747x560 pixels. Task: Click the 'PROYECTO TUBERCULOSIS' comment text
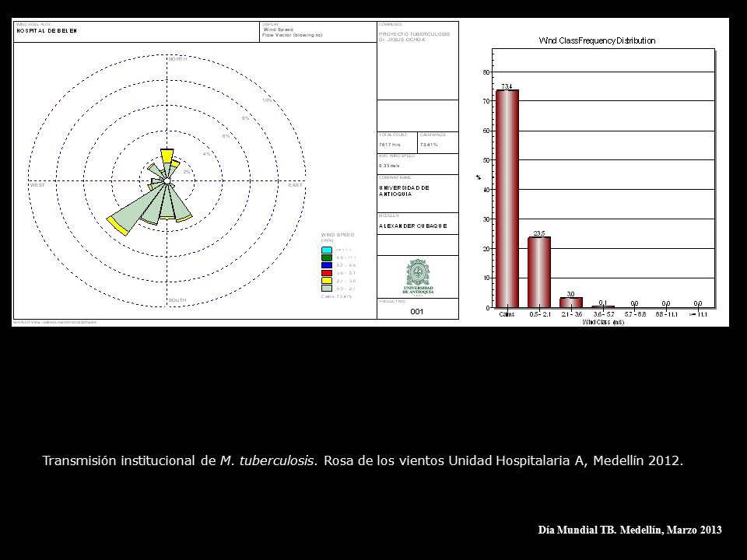click(414, 34)
